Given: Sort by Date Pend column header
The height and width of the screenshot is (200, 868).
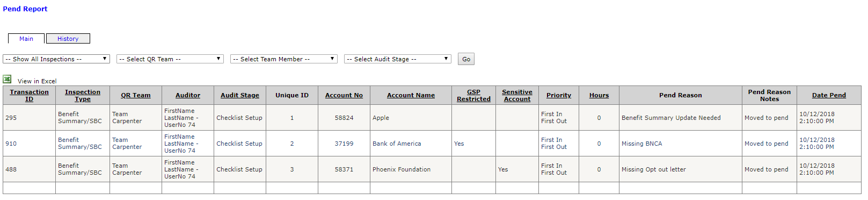Looking at the screenshot, I should click(829, 95).
